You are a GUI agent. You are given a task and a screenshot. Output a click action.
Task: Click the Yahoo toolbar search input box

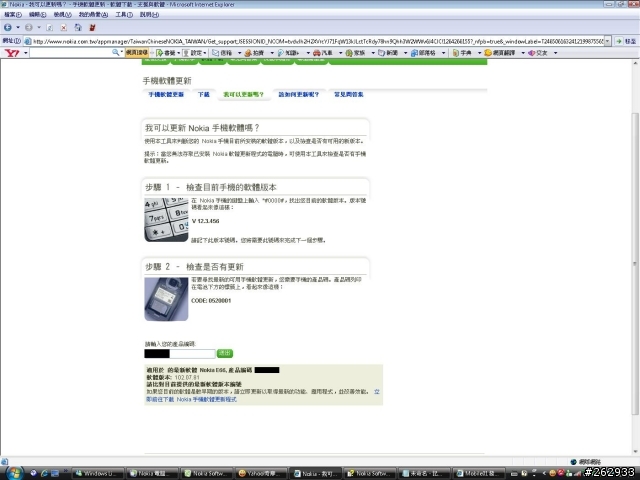(71, 53)
